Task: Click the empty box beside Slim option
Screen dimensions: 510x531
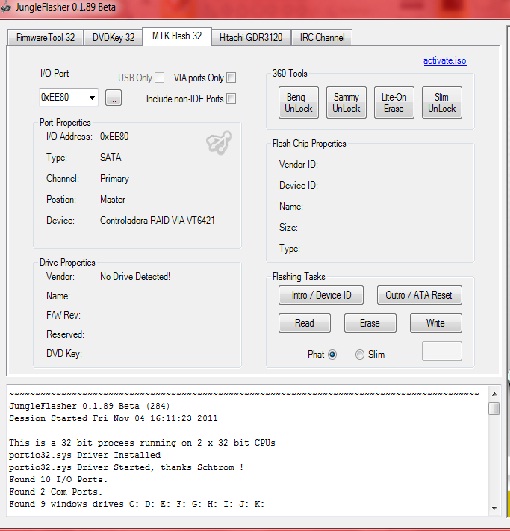Action: pyautogui.click(x=442, y=351)
